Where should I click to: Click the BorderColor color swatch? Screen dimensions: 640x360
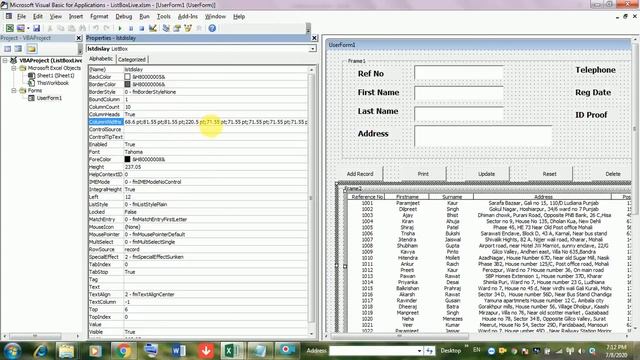pyautogui.click(x=127, y=84)
